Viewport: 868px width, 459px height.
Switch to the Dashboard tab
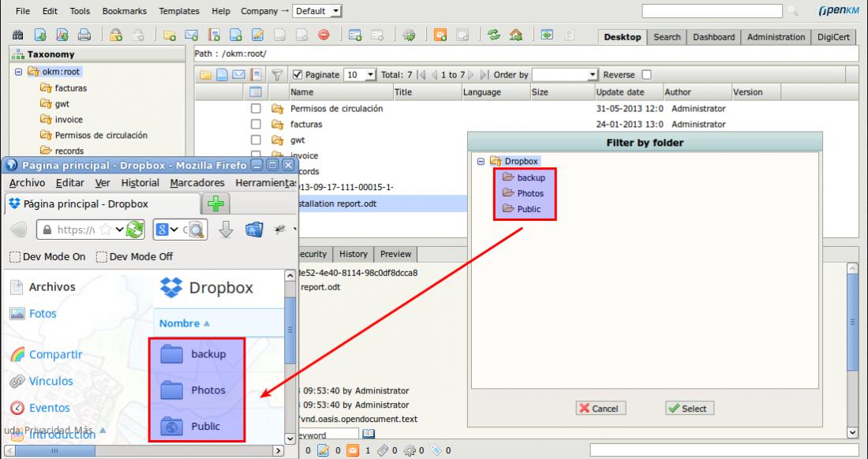pyautogui.click(x=713, y=36)
